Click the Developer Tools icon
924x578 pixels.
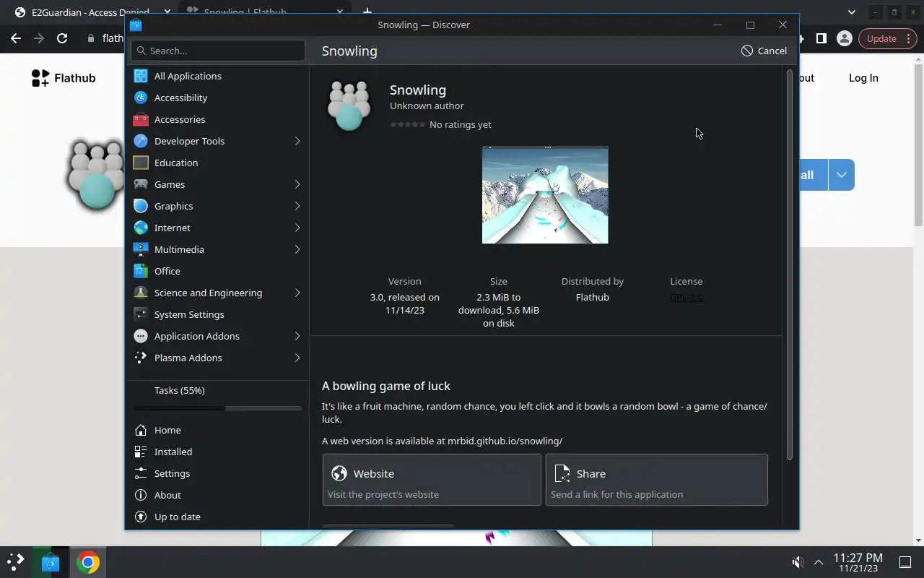[x=141, y=141]
